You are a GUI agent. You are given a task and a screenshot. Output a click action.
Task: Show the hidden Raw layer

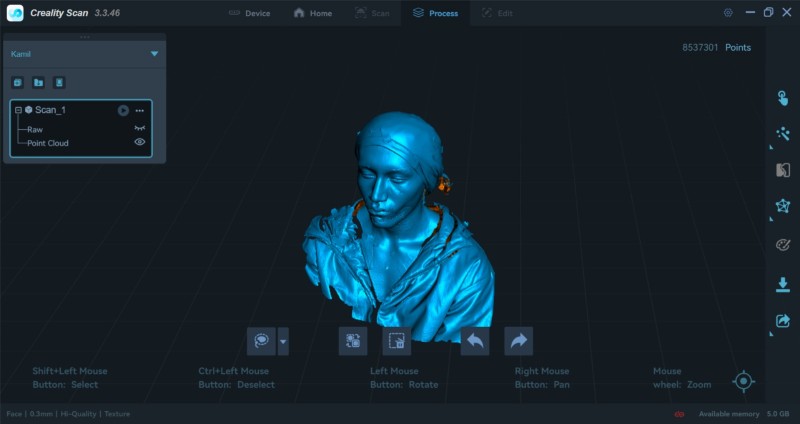tap(139, 129)
